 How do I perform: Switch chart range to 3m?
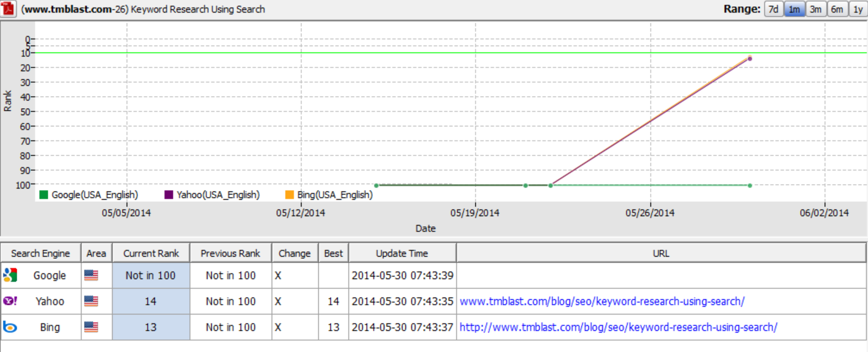pos(816,9)
